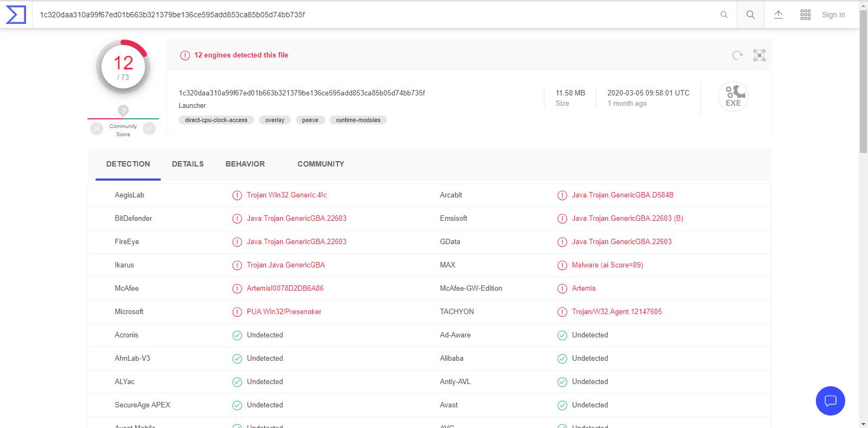Click the EXE file type icon
The height and width of the screenshot is (428, 868).
(x=733, y=97)
